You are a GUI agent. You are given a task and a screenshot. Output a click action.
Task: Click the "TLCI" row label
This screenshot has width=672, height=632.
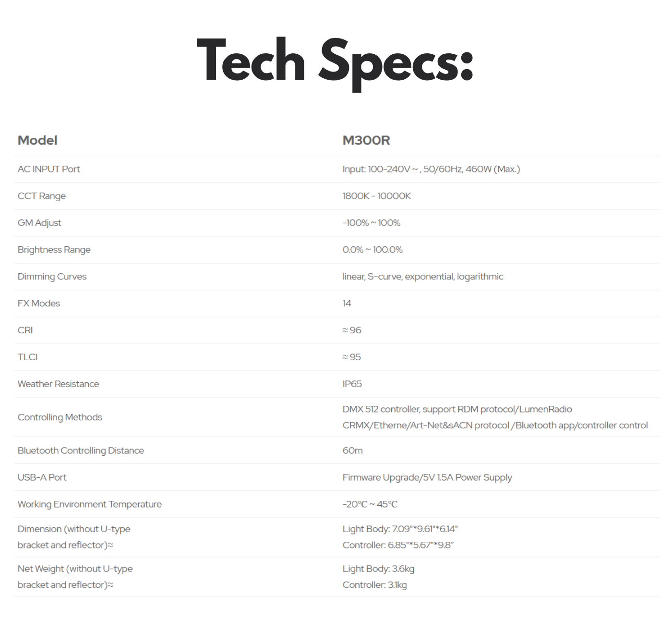(x=27, y=357)
